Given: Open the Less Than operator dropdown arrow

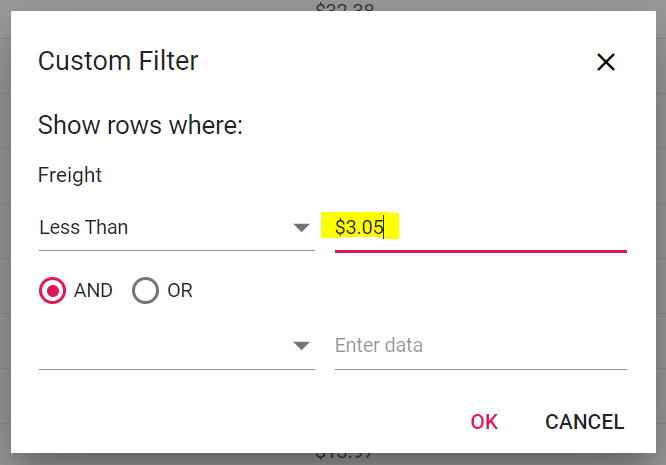Looking at the screenshot, I should tap(301, 228).
